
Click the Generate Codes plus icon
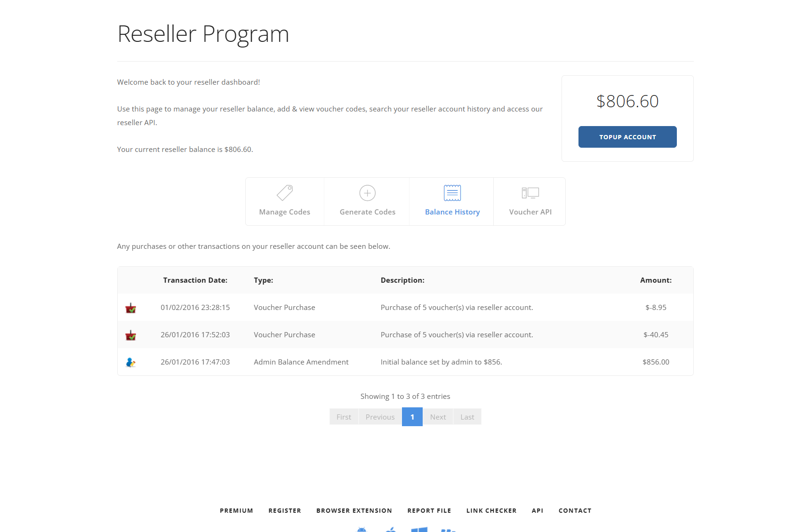coord(367,193)
